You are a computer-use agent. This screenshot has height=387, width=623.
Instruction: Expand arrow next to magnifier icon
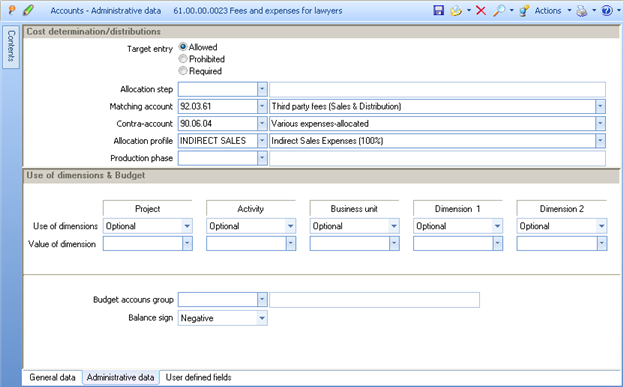[511, 11]
